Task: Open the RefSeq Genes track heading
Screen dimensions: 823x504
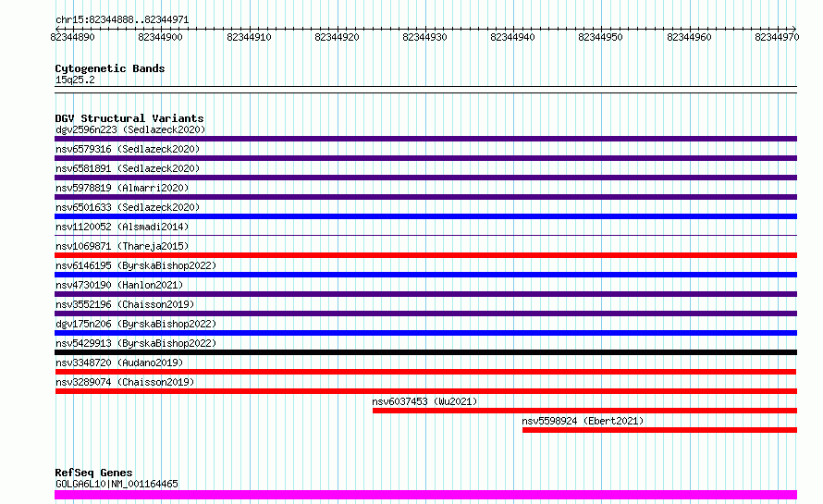Action: 93,473
